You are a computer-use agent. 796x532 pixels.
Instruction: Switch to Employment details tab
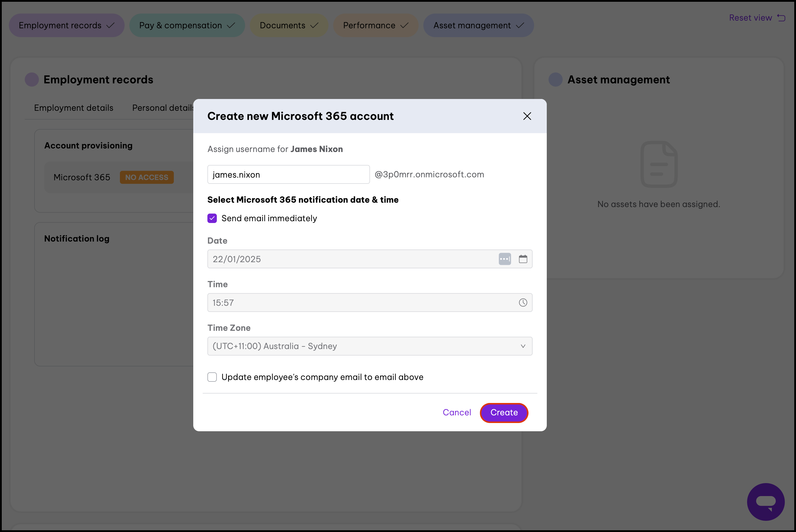74,108
